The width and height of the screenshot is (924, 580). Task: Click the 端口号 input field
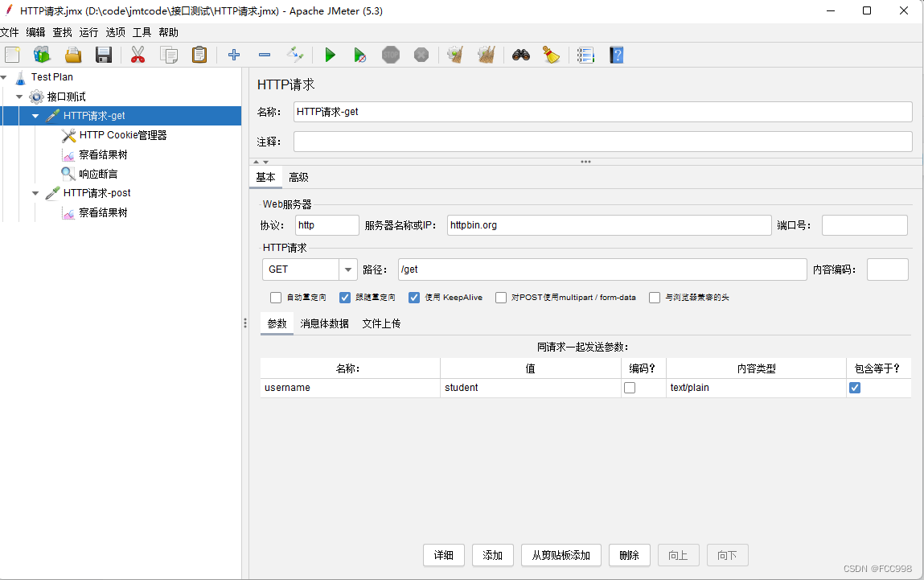(x=864, y=225)
